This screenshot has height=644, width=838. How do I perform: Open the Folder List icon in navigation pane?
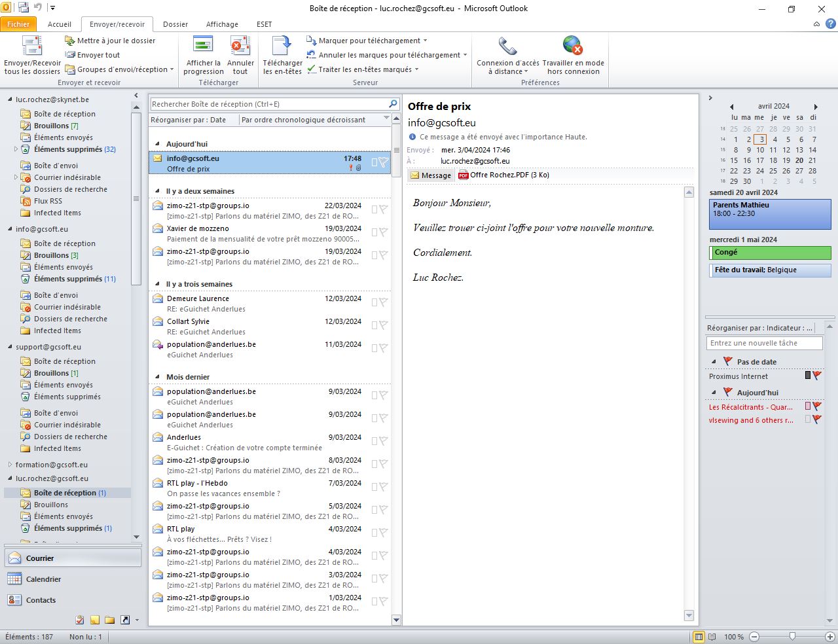pyautogui.click(x=109, y=620)
